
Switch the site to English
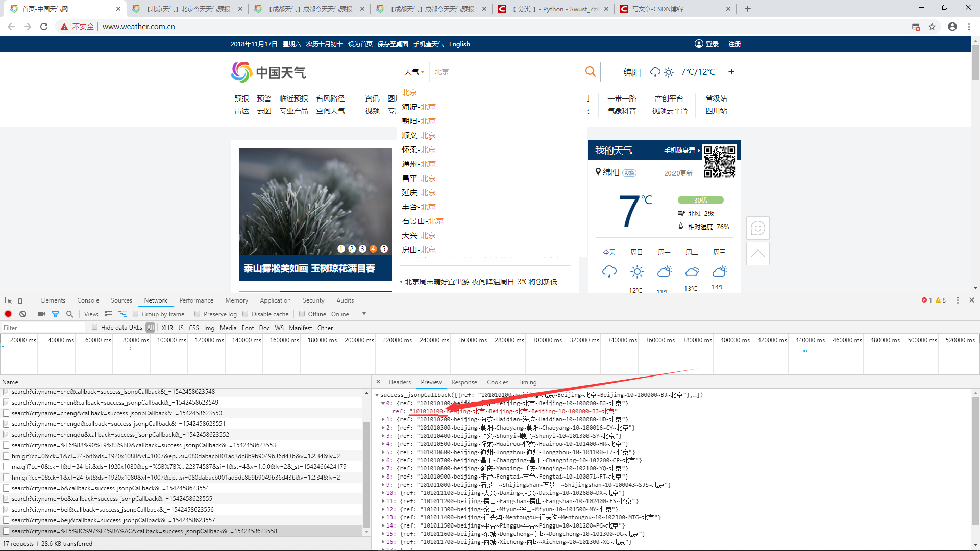pyautogui.click(x=459, y=44)
